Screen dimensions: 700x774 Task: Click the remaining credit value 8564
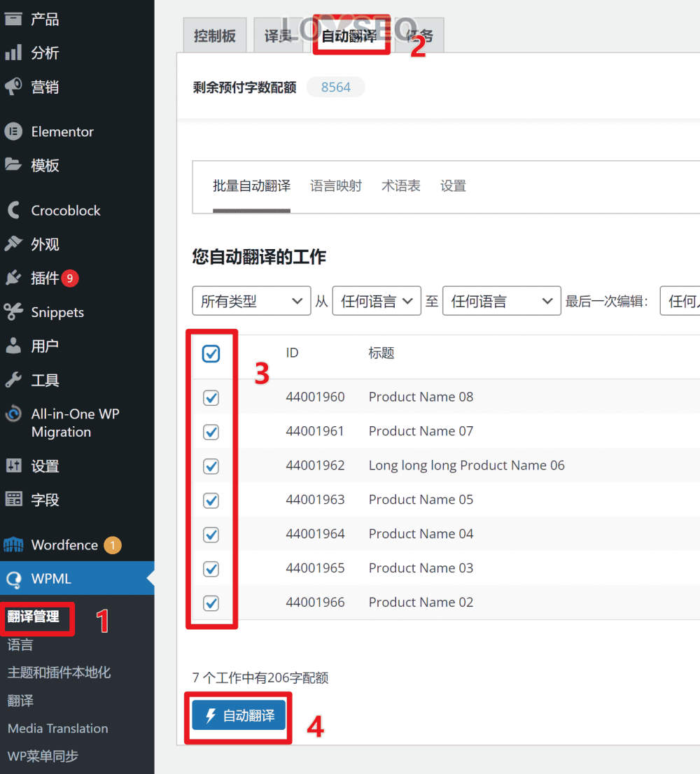(336, 87)
